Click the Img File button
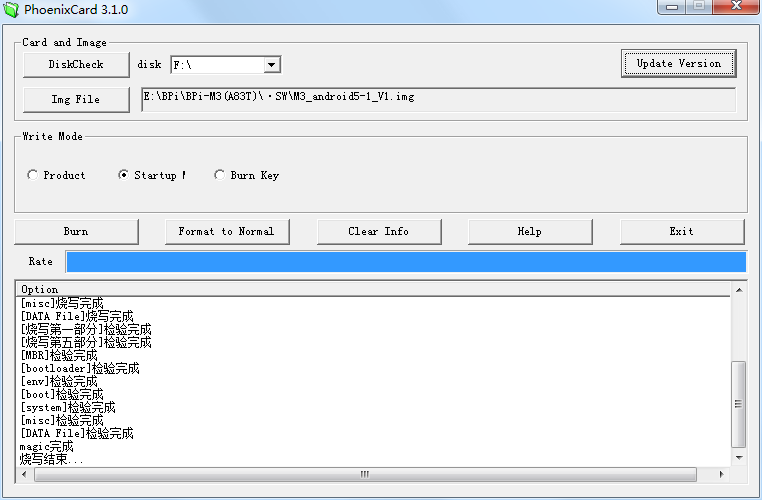The image size is (762, 500). click(x=76, y=100)
